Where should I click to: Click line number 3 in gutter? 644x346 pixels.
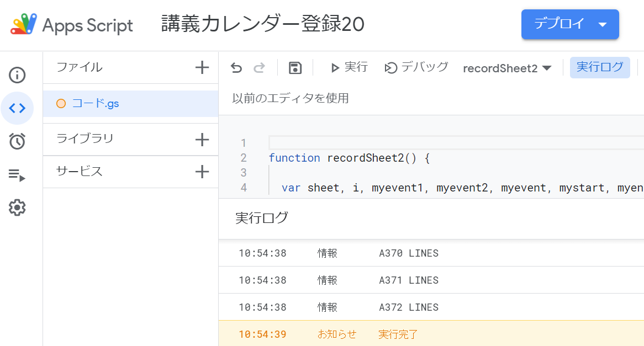[244, 173]
